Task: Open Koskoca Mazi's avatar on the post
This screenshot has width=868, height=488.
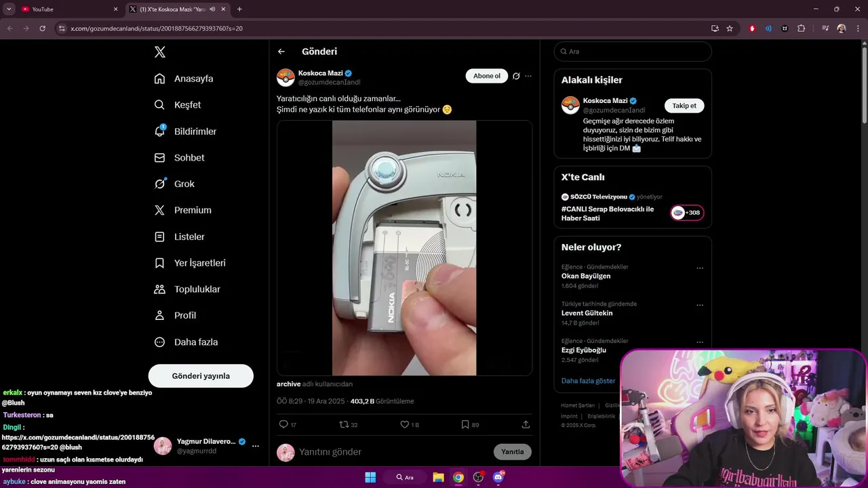Action: click(x=285, y=77)
